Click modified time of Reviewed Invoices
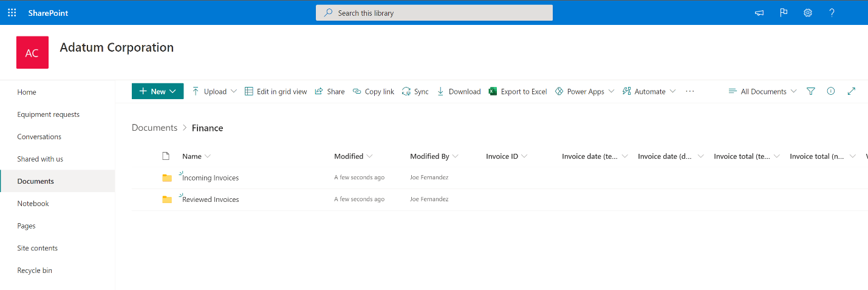Screen dimensions: 868x290 pos(360,199)
